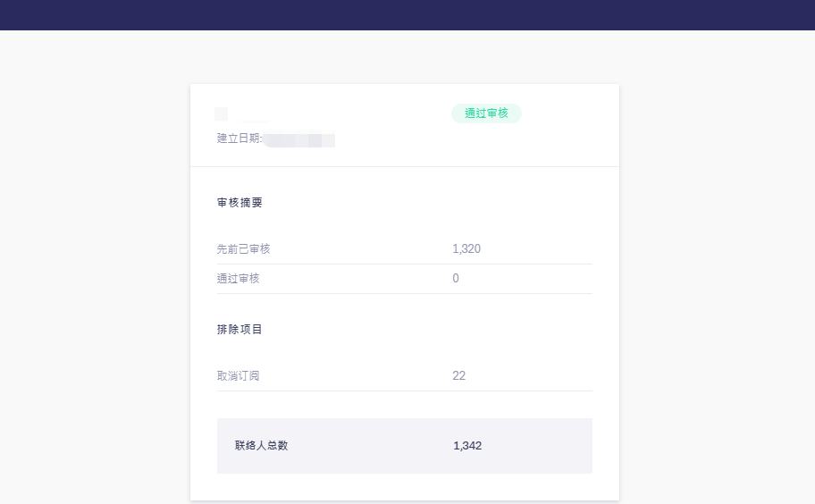Click the 22 unsubscribed count
This screenshot has height=504, width=815.
459,375
